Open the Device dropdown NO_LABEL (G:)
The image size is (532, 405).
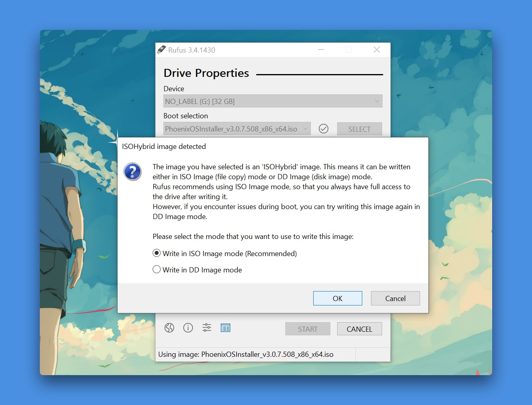[273, 101]
